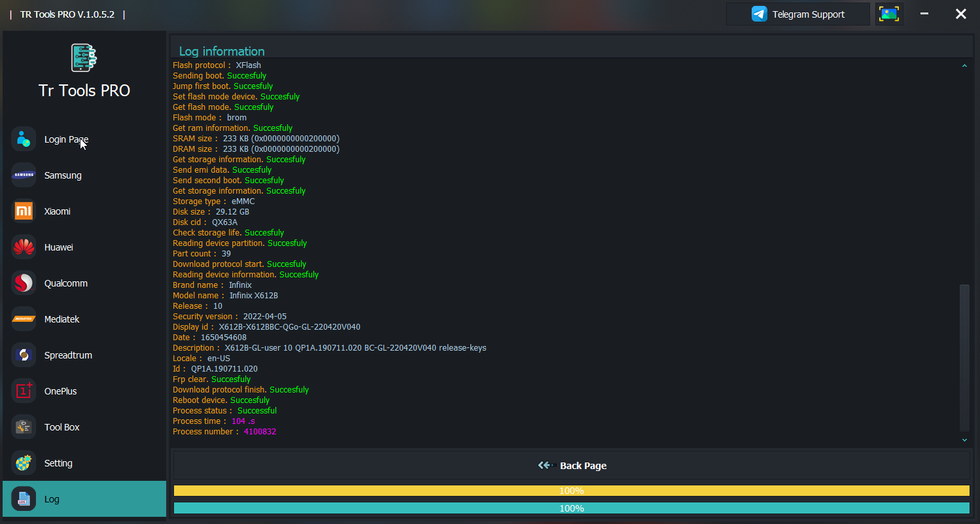Click the Display id log line

pos(266,327)
